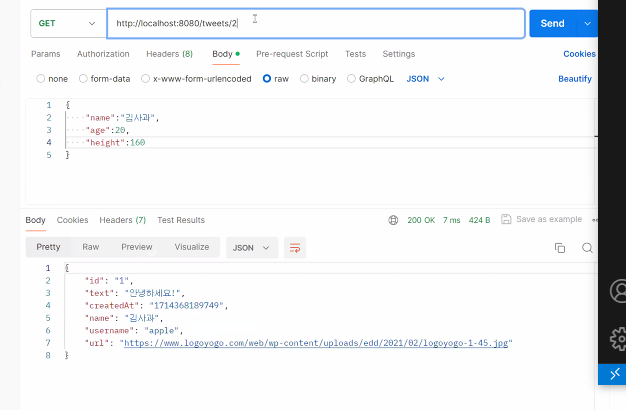Open the GET method dropdown
This screenshot has width=626, height=410.
click(68, 24)
